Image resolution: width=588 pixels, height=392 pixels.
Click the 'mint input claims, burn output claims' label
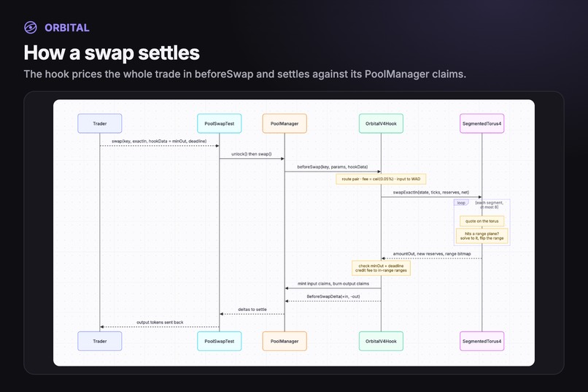click(333, 284)
